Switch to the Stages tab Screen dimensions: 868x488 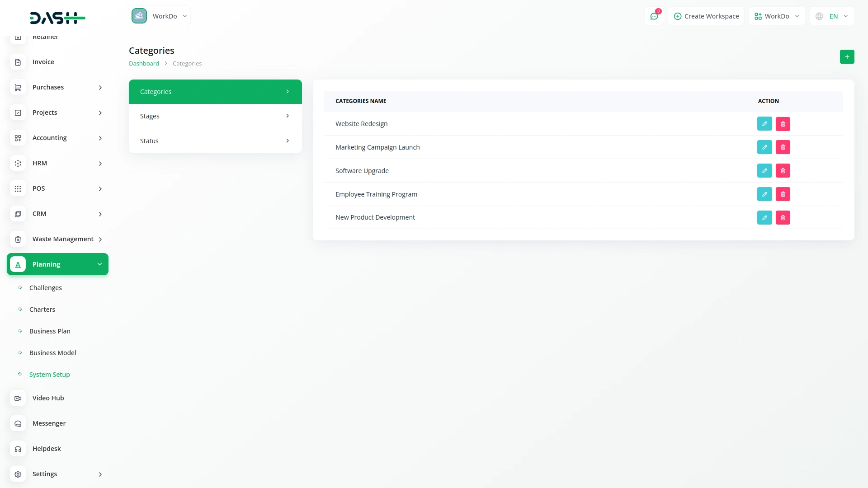[215, 116]
